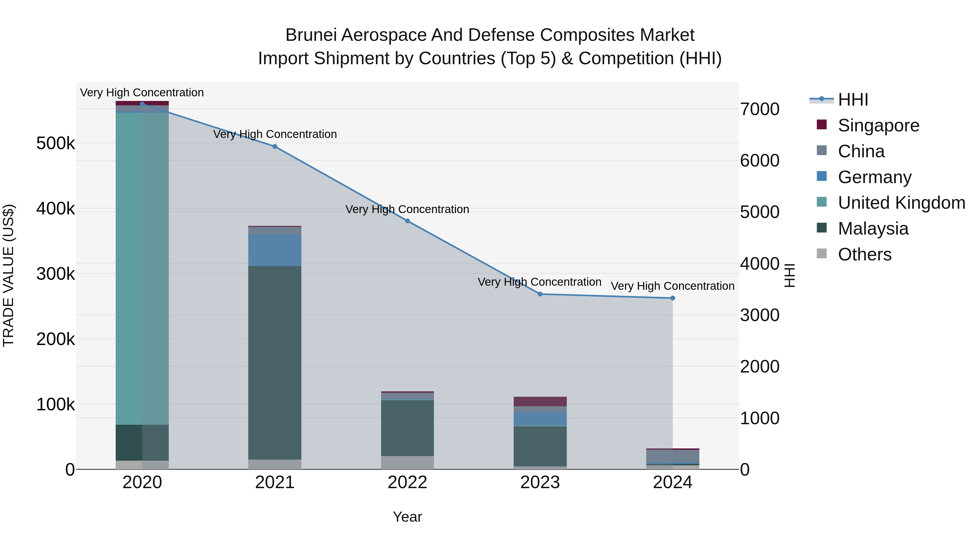Click the '7000' right axis tick label
The height and width of the screenshot is (551, 980).
point(760,109)
